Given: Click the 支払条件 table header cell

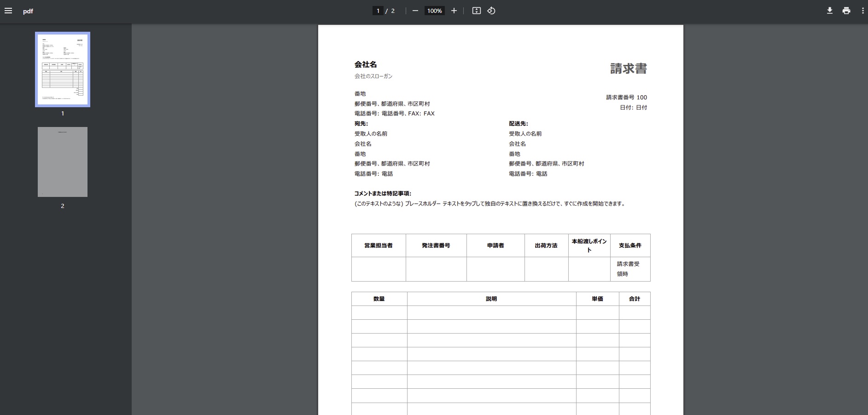Looking at the screenshot, I should [x=630, y=246].
